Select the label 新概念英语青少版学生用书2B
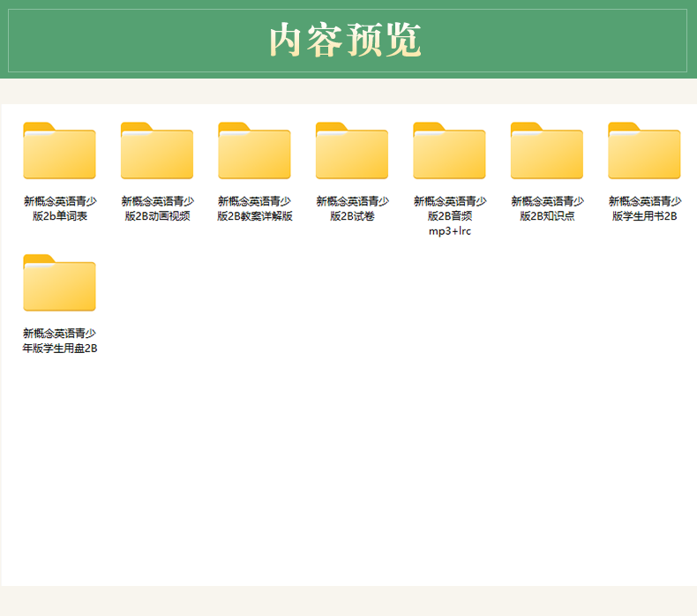This screenshot has width=697, height=616. 645,208
